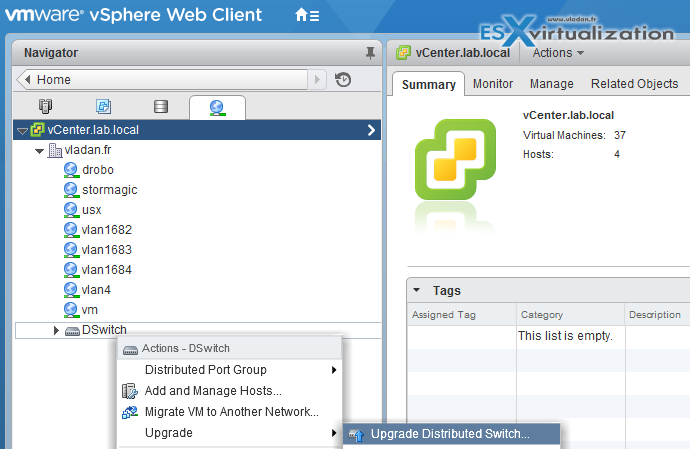Image resolution: width=690 pixels, height=449 pixels.
Task: Switch to Storage view icon
Action: point(161,106)
